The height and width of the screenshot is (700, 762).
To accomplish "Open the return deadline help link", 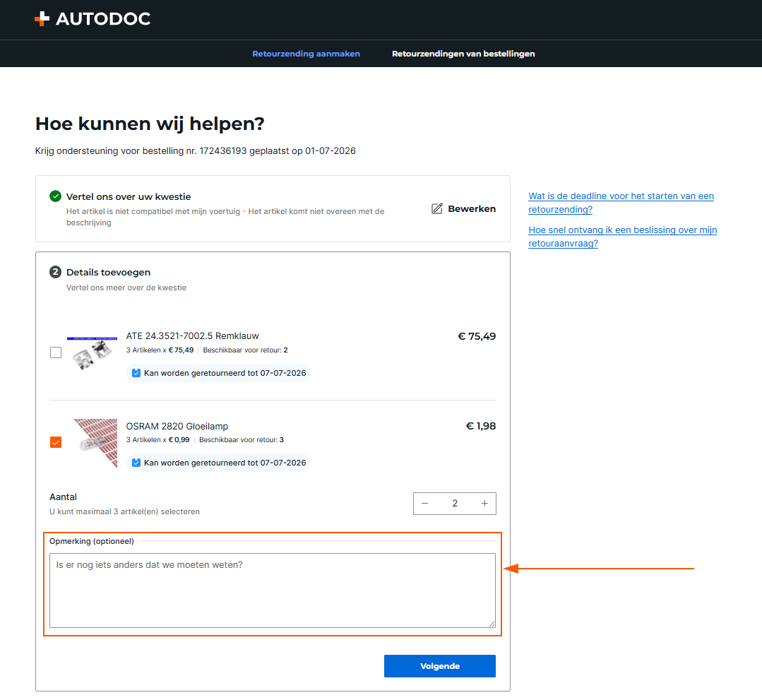I will (621, 203).
